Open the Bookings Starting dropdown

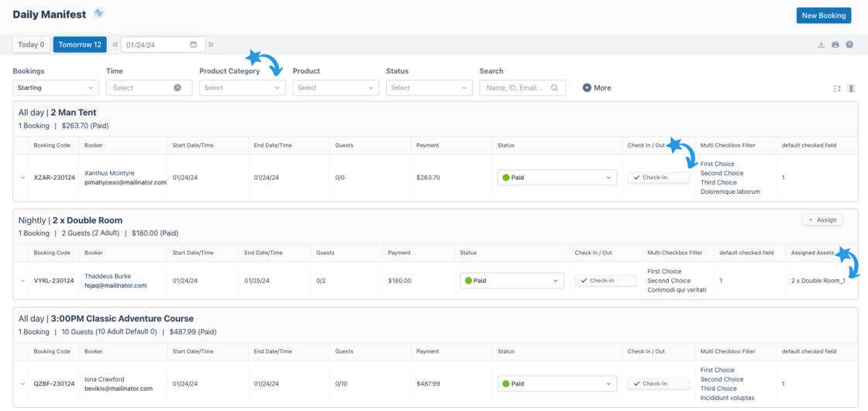(x=56, y=88)
